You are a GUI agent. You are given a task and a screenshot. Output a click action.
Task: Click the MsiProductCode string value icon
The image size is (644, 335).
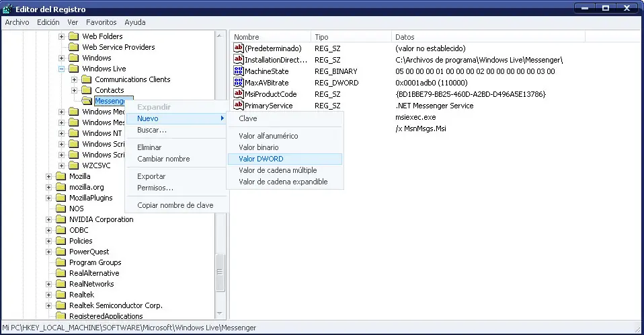pyautogui.click(x=238, y=94)
